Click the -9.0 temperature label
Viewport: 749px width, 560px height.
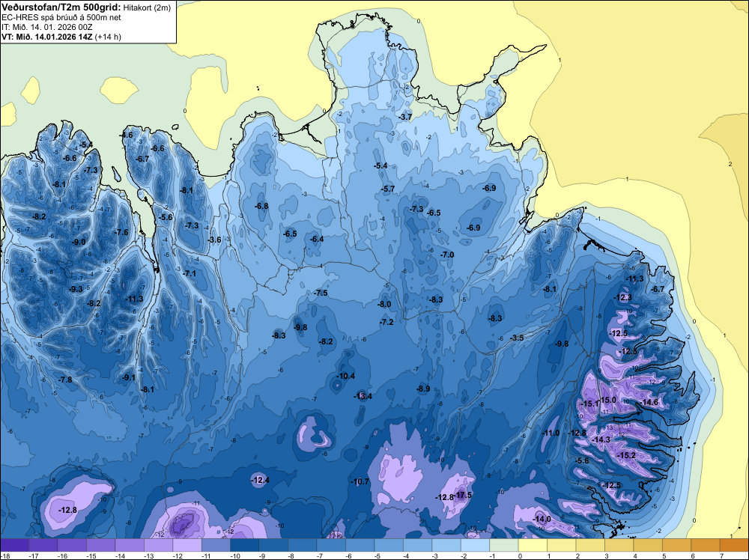(x=79, y=242)
